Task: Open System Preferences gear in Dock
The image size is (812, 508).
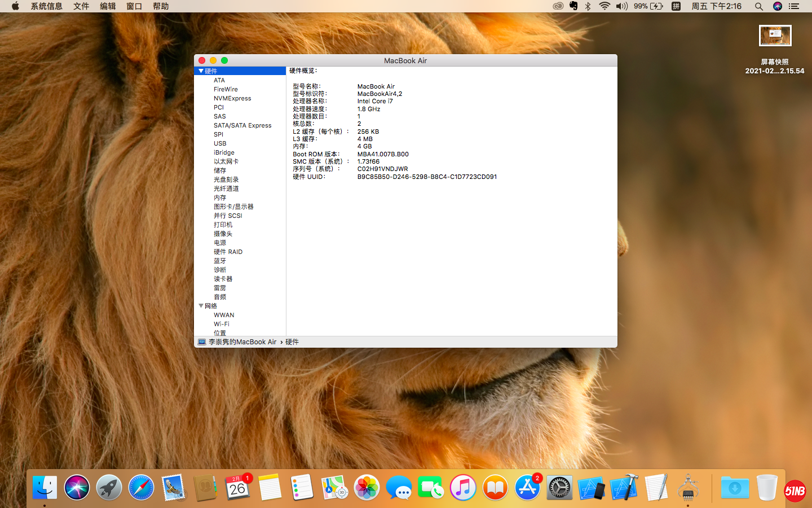Action: pos(559,488)
